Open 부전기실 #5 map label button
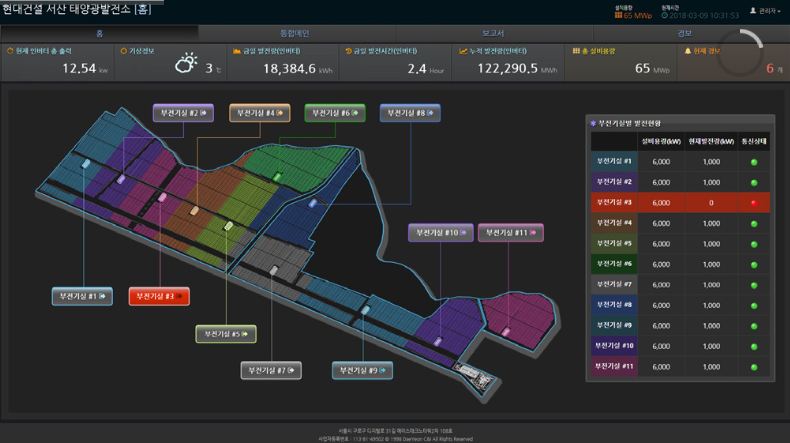 tap(226, 334)
